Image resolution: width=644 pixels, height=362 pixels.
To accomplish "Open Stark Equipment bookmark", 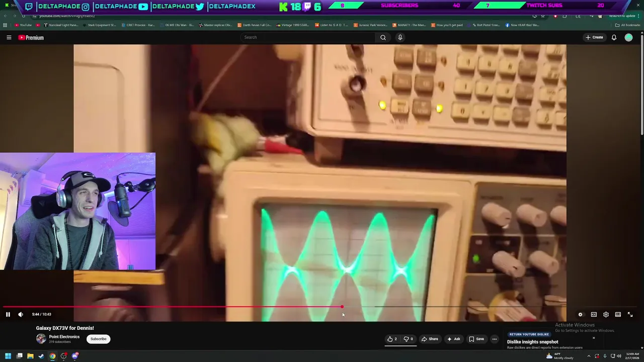I will 99,25.
